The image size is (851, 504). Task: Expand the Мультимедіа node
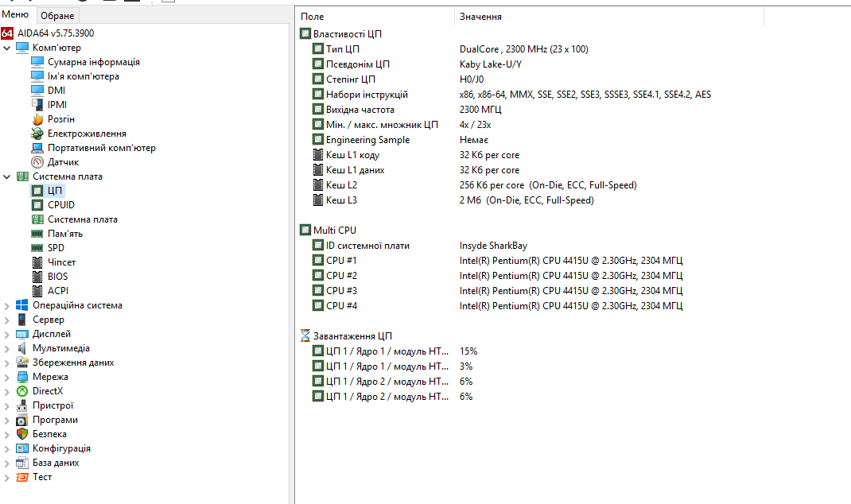pos(6,349)
